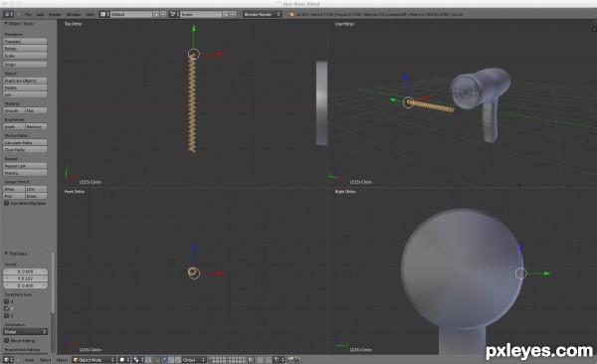597x364 pixels.
Task: Toggle Use Sketching Sessions checkbox
Action: (7, 203)
